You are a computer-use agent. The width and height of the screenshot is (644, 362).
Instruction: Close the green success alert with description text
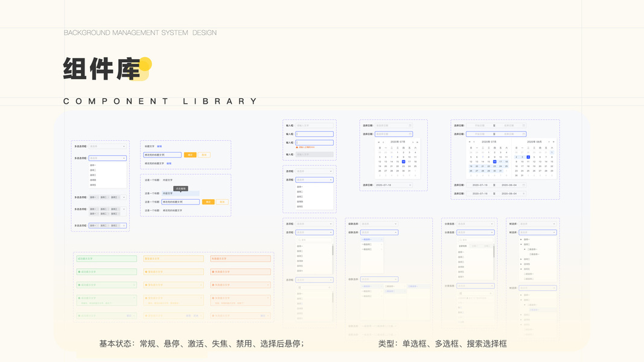(x=134, y=298)
